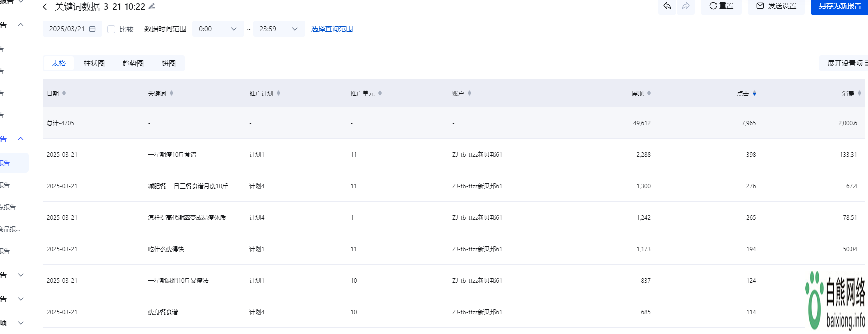Image resolution: width=868 pixels, height=334 pixels.
Task: Sort table by 账户 column
Action: click(x=469, y=93)
